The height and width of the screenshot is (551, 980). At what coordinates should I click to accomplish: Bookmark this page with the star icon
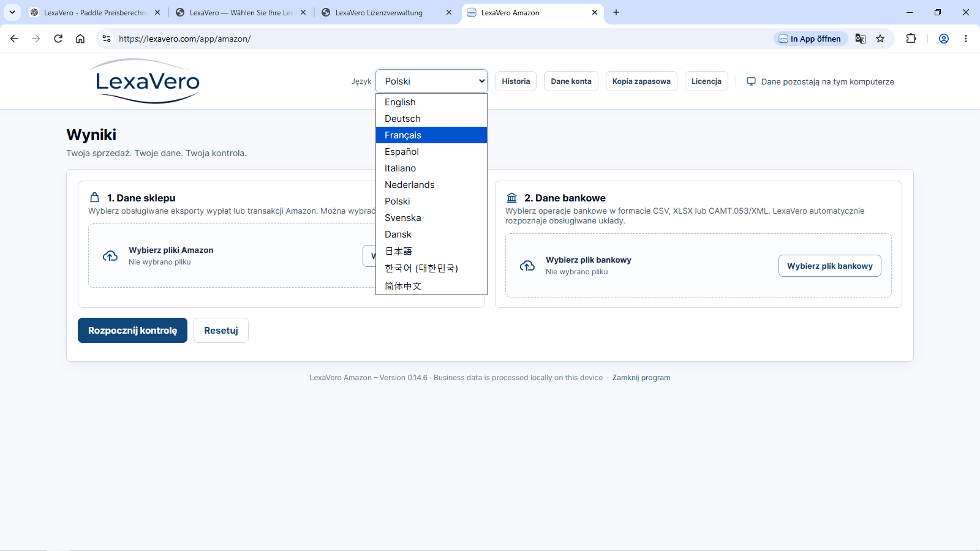pos(880,39)
